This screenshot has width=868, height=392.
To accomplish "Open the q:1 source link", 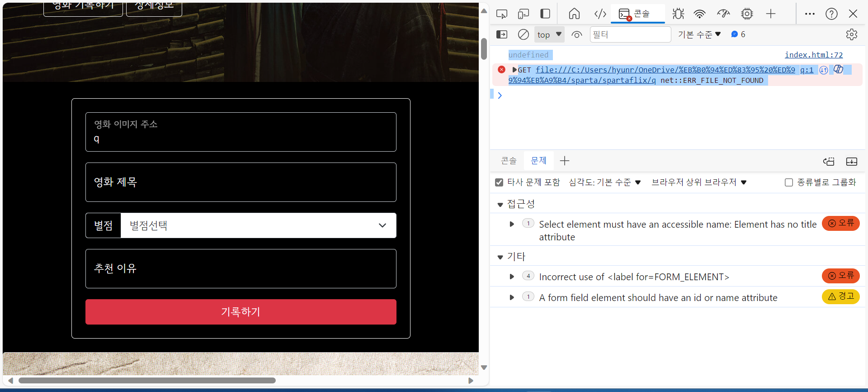I will click(807, 70).
